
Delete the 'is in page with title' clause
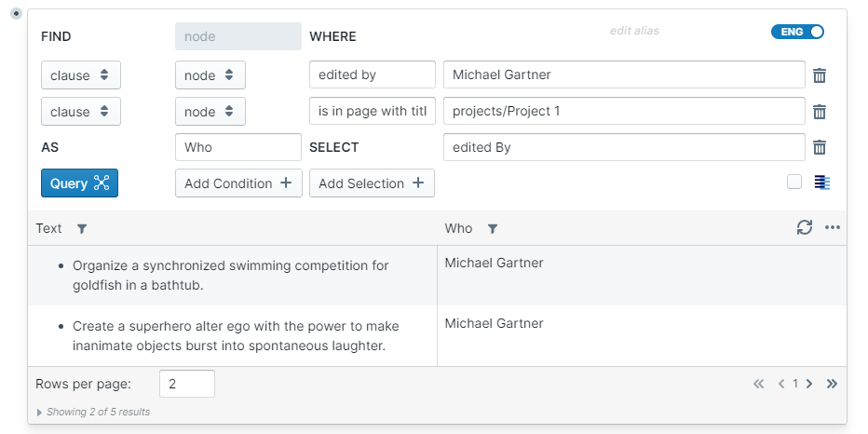[820, 112]
